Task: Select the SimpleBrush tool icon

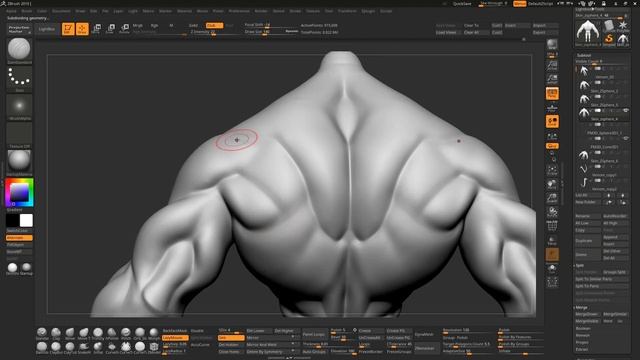Action: (609, 39)
